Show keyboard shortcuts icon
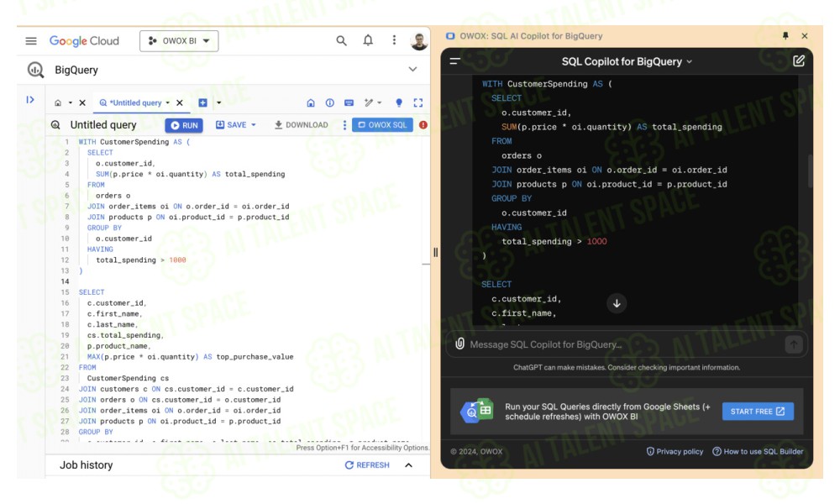This screenshot has height=504, width=840. coord(349,102)
